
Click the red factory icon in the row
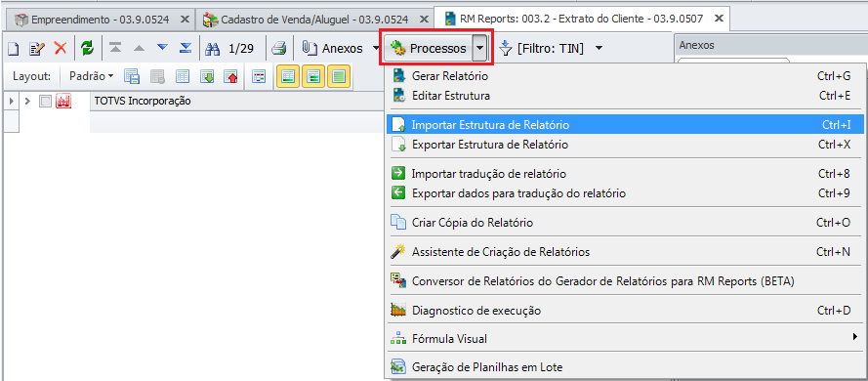(63, 102)
